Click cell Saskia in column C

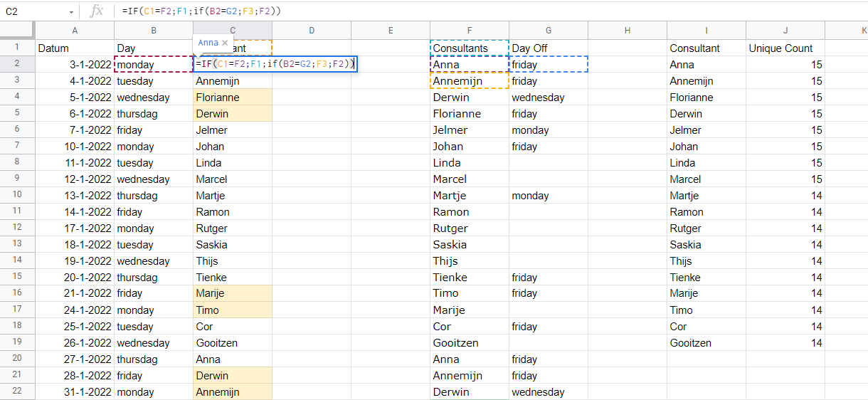(233, 245)
